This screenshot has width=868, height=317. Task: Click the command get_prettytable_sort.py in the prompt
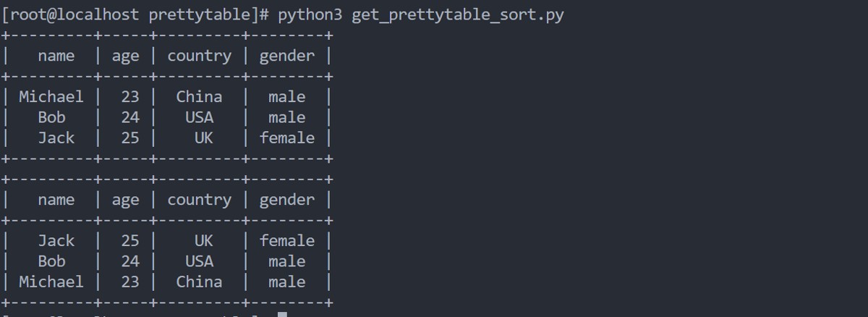457,15
